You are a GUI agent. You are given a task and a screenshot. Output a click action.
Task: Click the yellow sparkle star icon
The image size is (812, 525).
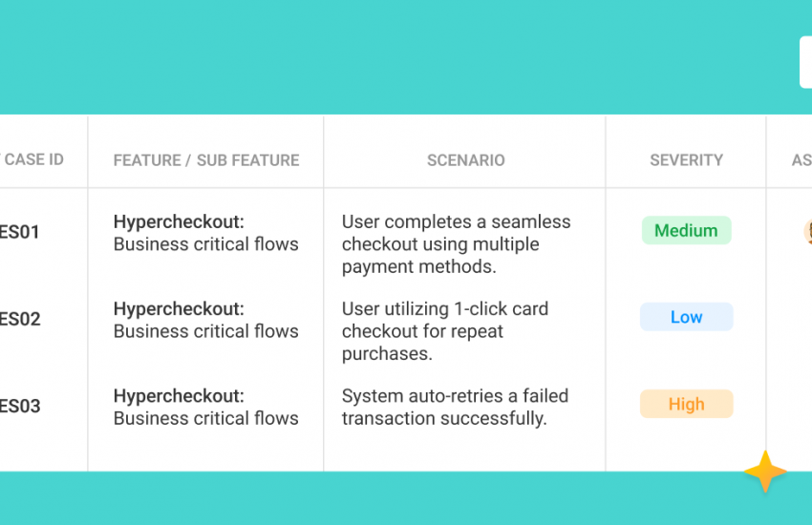(x=765, y=472)
